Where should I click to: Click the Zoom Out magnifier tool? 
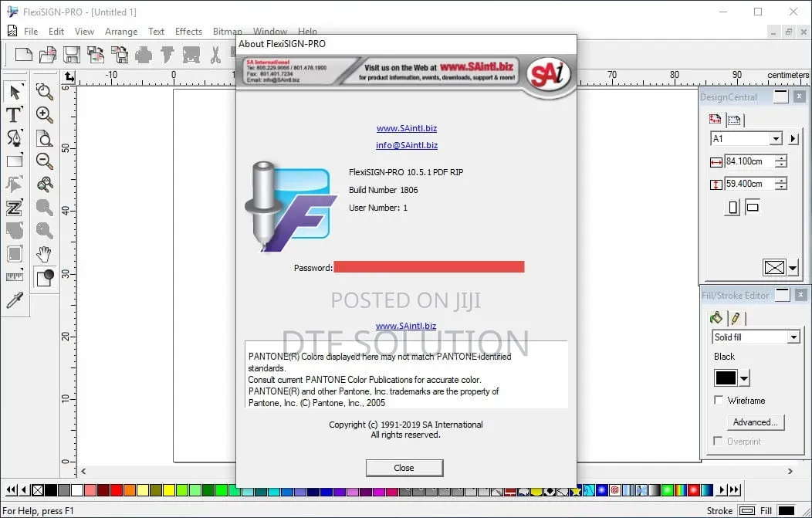[x=45, y=161]
